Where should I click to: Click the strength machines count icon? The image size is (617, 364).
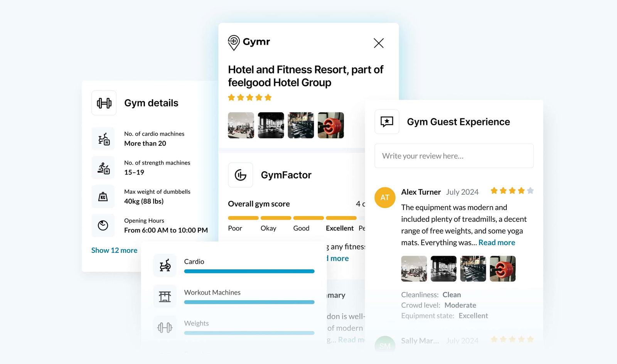pos(103,168)
